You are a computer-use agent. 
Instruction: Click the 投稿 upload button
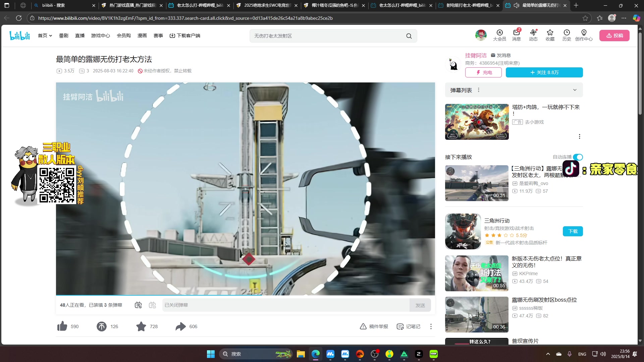tap(614, 36)
